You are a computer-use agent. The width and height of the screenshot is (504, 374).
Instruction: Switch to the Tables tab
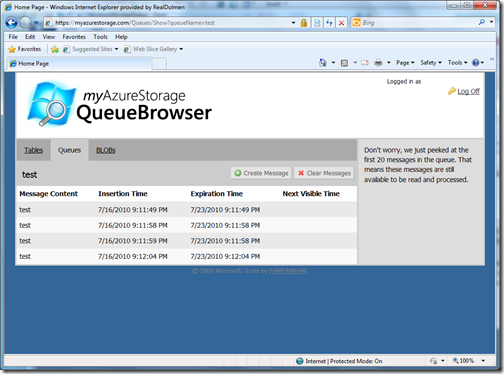(x=33, y=150)
